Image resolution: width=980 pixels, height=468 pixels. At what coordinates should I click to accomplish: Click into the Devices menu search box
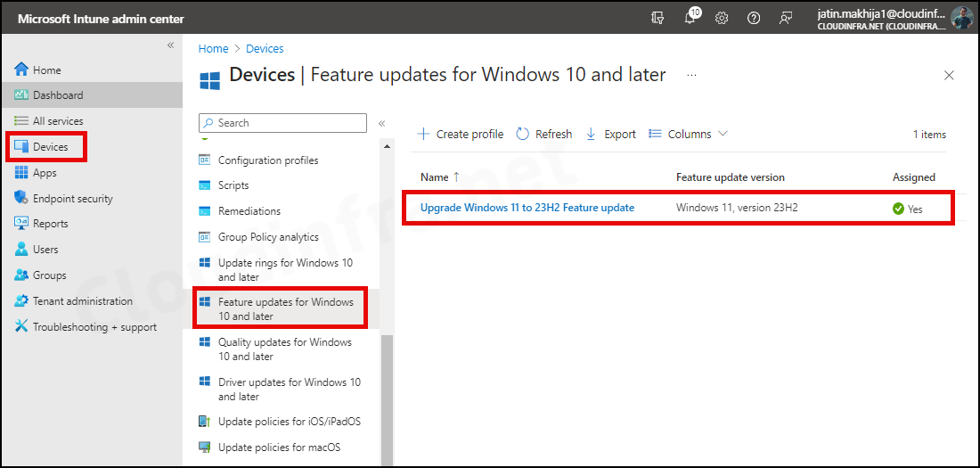[282, 123]
